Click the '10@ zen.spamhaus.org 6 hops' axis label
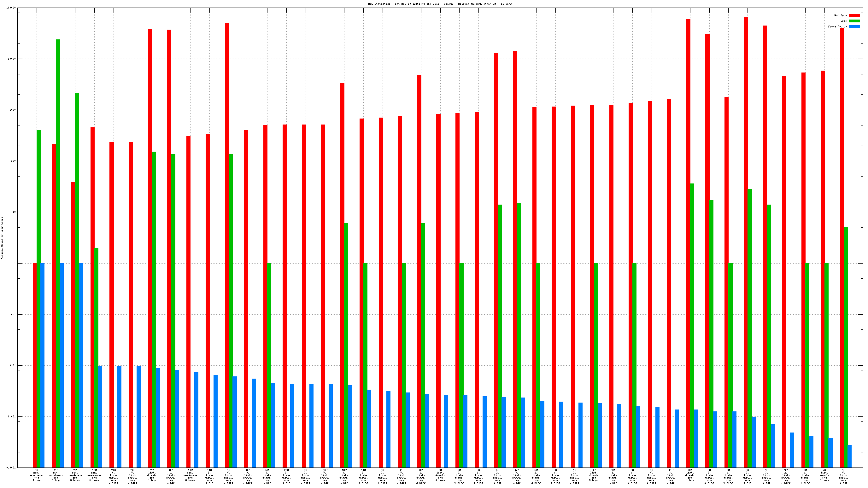 coord(94,475)
